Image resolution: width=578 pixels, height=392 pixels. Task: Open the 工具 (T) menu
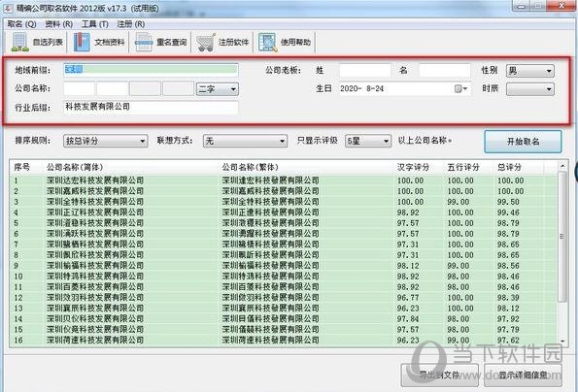(95, 24)
